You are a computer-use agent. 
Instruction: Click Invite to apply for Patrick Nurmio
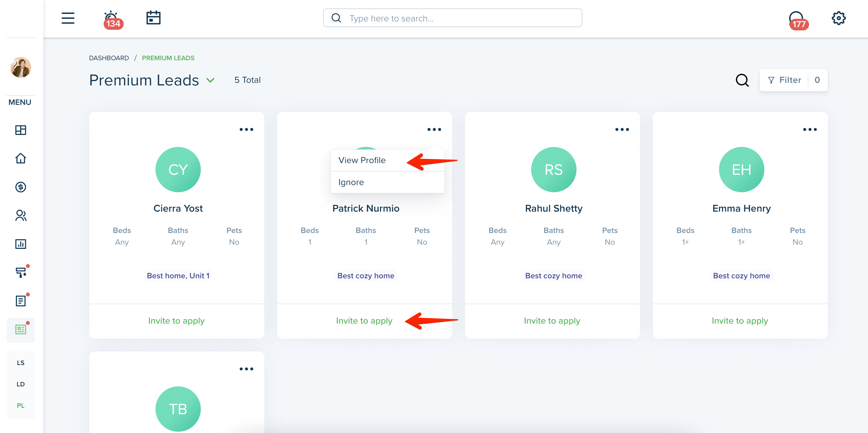pos(364,320)
